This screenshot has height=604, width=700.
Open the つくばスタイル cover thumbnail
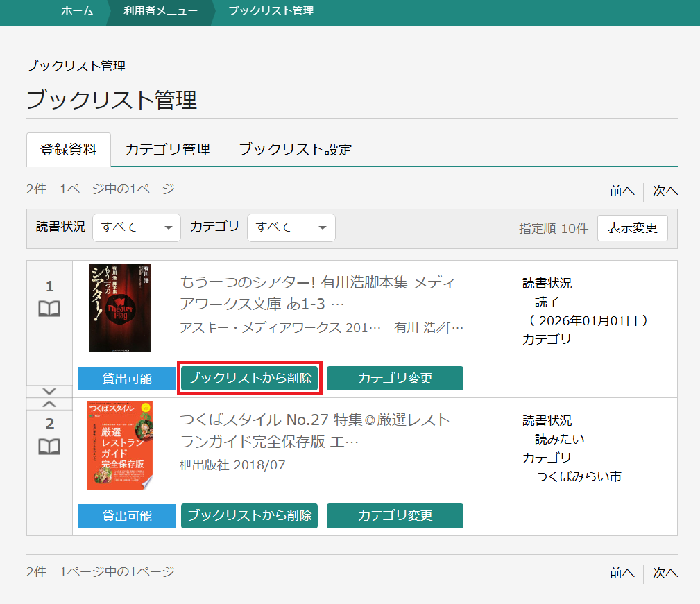pos(120,445)
